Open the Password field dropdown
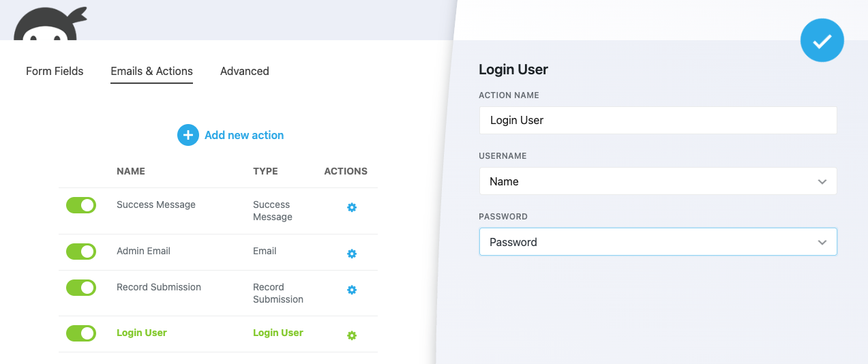The height and width of the screenshot is (364, 868). click(x=658, y=242)
